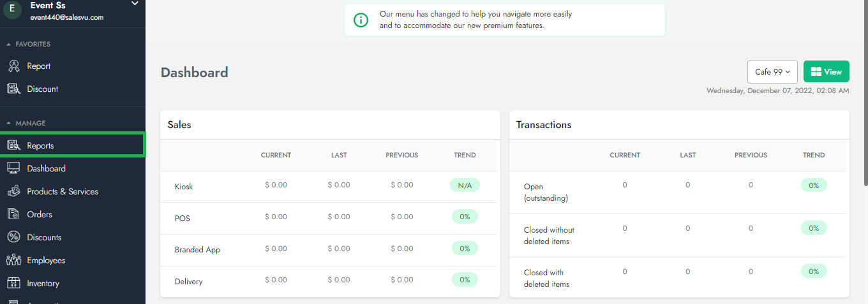Viewport: 868px width, 304px height.
Task: Click the Orders icon in sidebar
Action: (13, 214)
